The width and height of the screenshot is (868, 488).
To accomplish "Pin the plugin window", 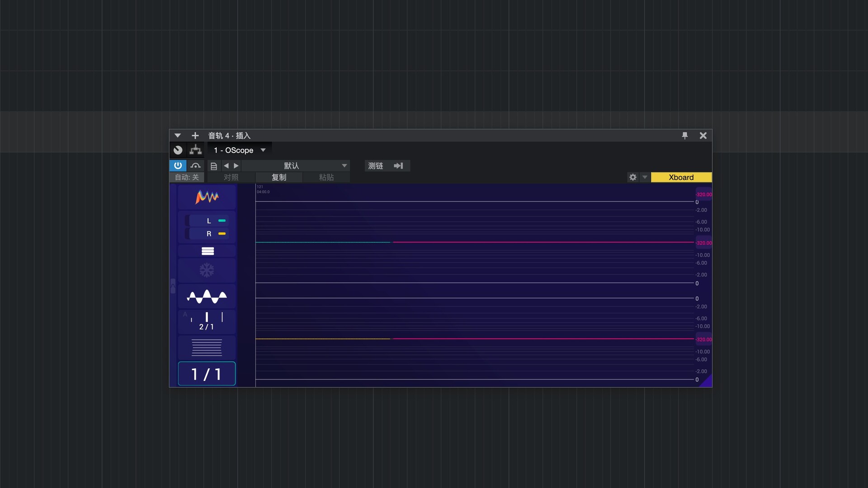I will coord(684,136).
